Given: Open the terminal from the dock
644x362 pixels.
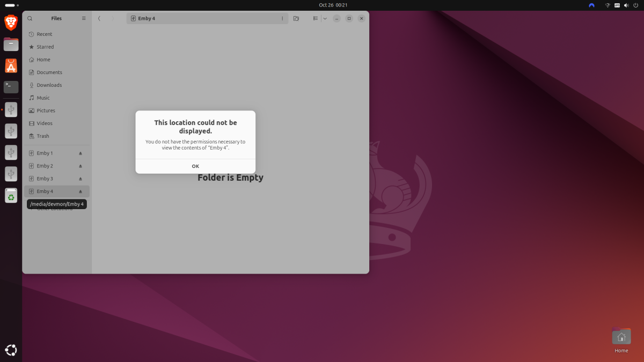Looking at the screenshot, I should (11, 87).
